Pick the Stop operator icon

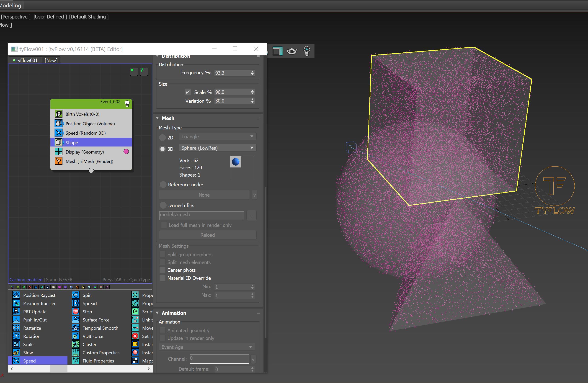76,311
